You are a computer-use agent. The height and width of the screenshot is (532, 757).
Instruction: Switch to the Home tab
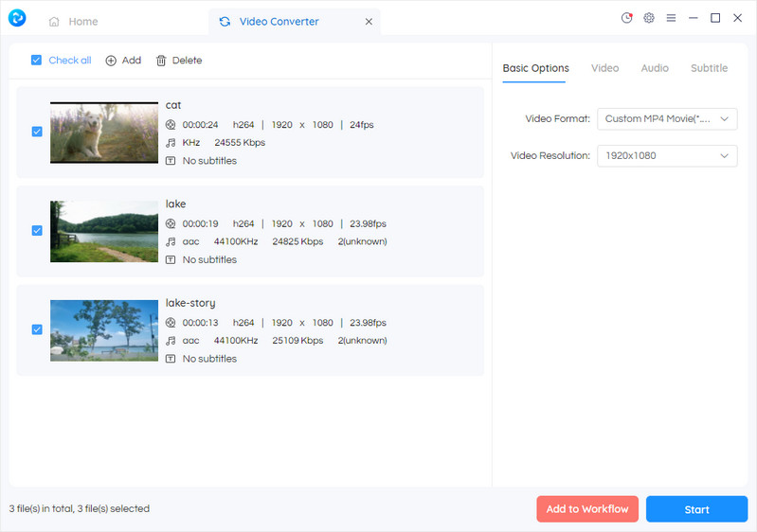[x=73, y=22]
